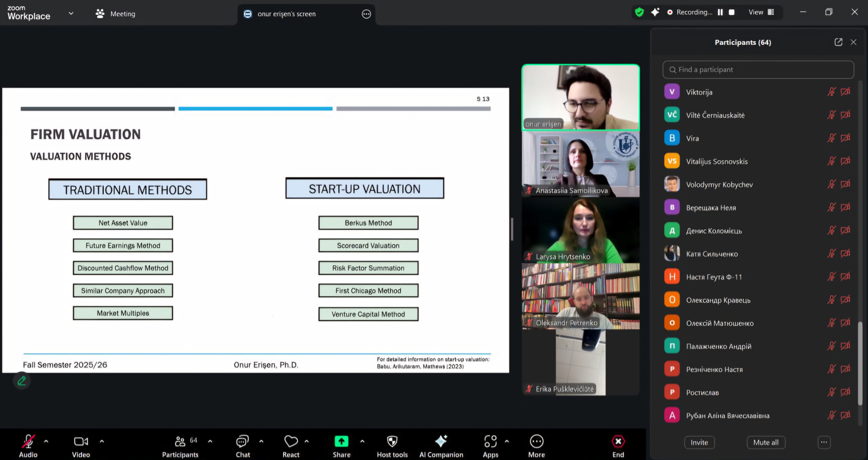Toggle the Video camera on
This screenshot has height=460, width=868.
pyautogui.click(x=81, y=442)
